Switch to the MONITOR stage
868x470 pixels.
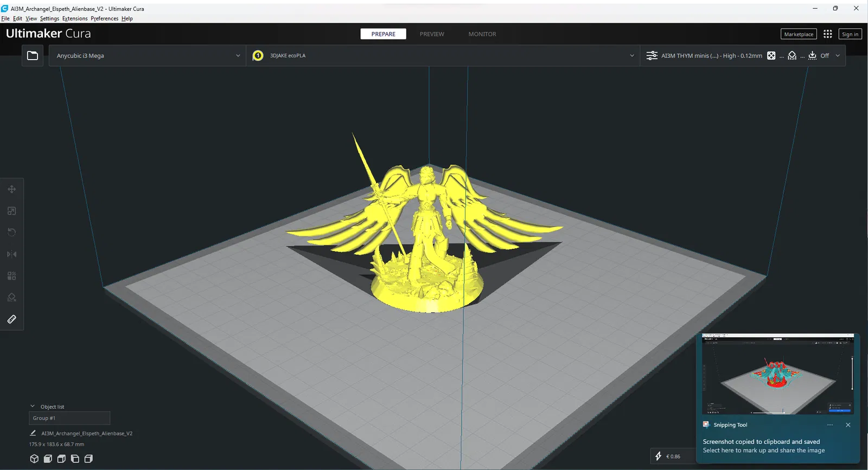(x=482, y=34)
